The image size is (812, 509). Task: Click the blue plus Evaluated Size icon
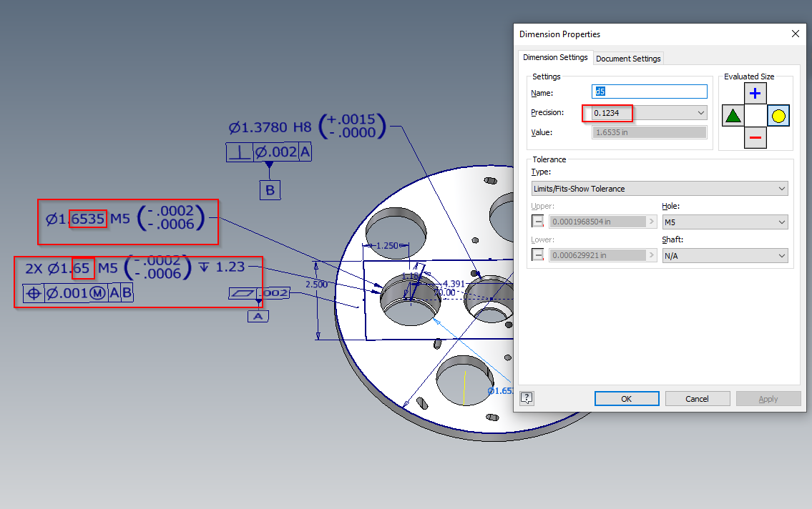(755, 94)
